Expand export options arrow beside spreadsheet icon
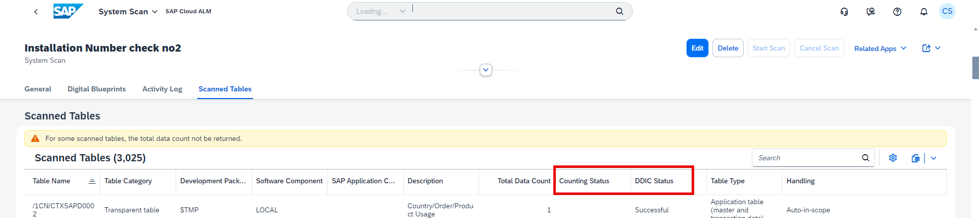The image size is (980, 218). pyautogui.click(x=934, y=158)
